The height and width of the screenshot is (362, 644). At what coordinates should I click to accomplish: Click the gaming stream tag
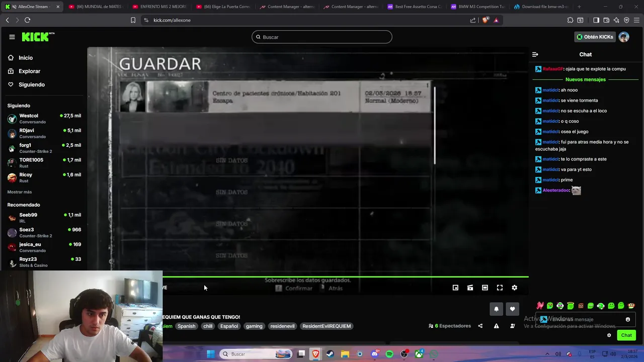point(254,326)
